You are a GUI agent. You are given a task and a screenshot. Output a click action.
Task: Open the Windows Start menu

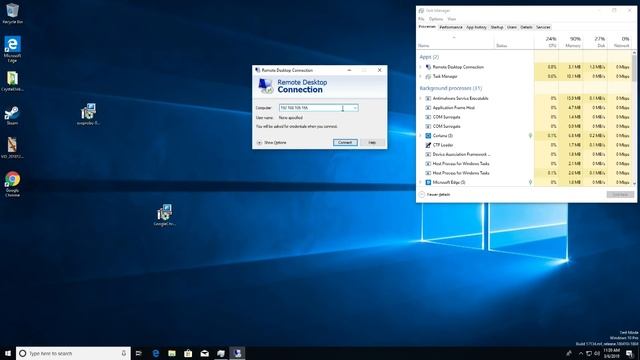(8, 353)
